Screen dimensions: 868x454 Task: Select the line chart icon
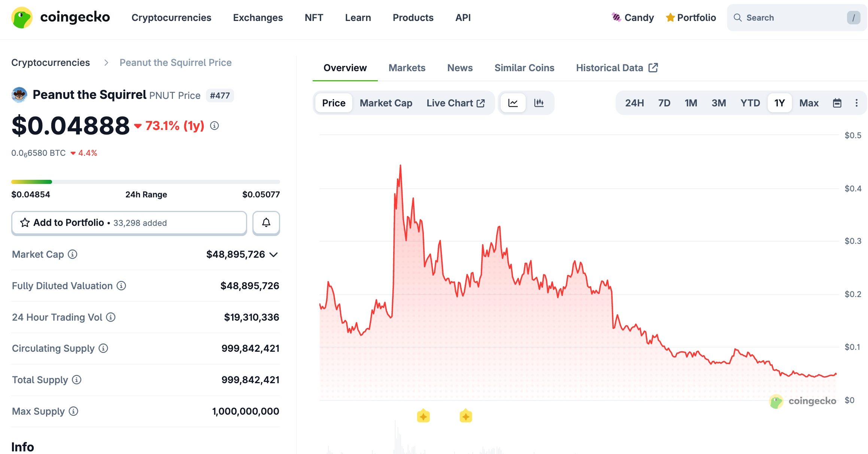[x=513, y=103]
